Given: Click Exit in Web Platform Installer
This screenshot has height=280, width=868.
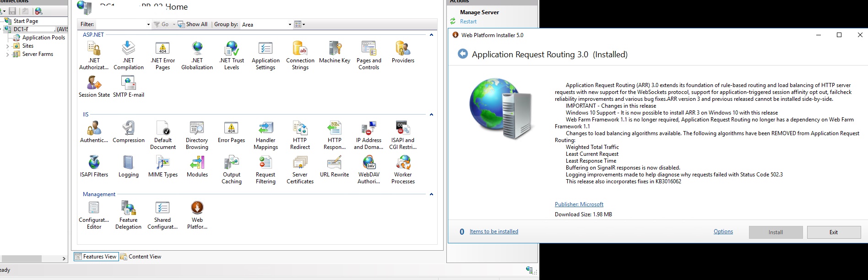Looking at the screenshot, I should tap(834, 232).
